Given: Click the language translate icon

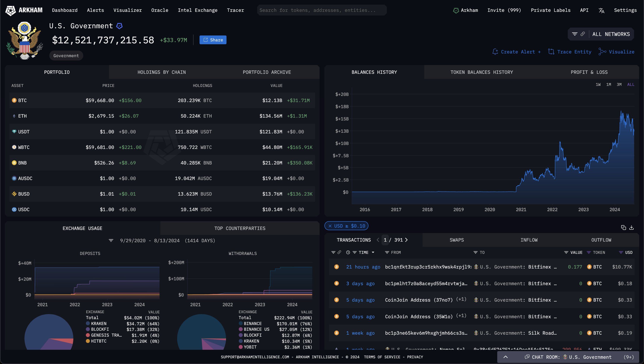Looking at the screenshot, I should (602, 11).
